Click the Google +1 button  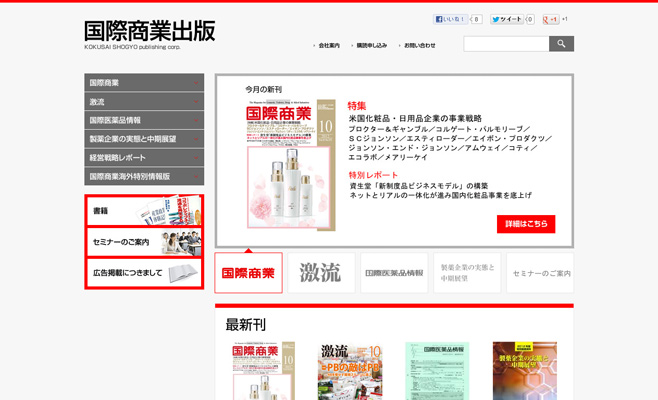[551, 19]
